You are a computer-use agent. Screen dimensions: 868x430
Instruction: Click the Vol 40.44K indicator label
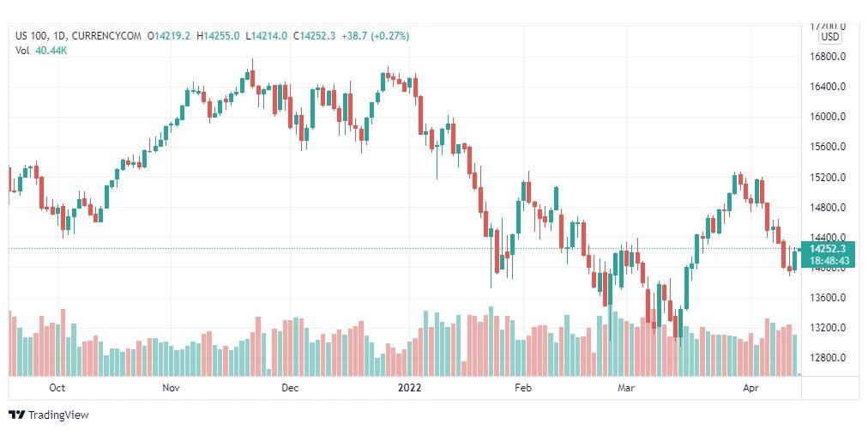pyautogui.click(x=41, y=51)
